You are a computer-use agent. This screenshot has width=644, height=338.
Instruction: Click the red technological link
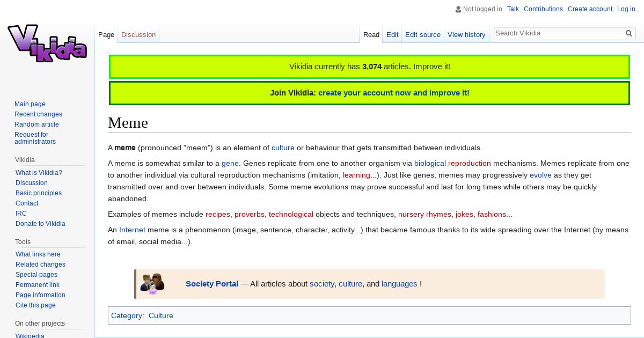click(291, 214)
